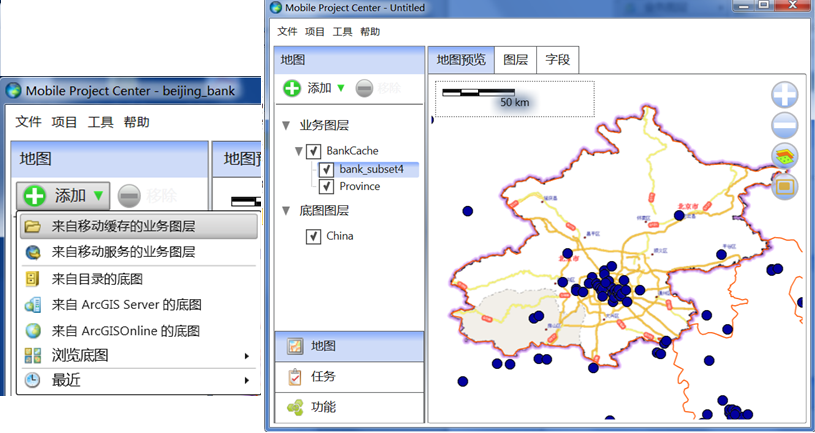Toggle Province layer checkbox
Viewport: 815px width, 433px height.
coord(326,186)
